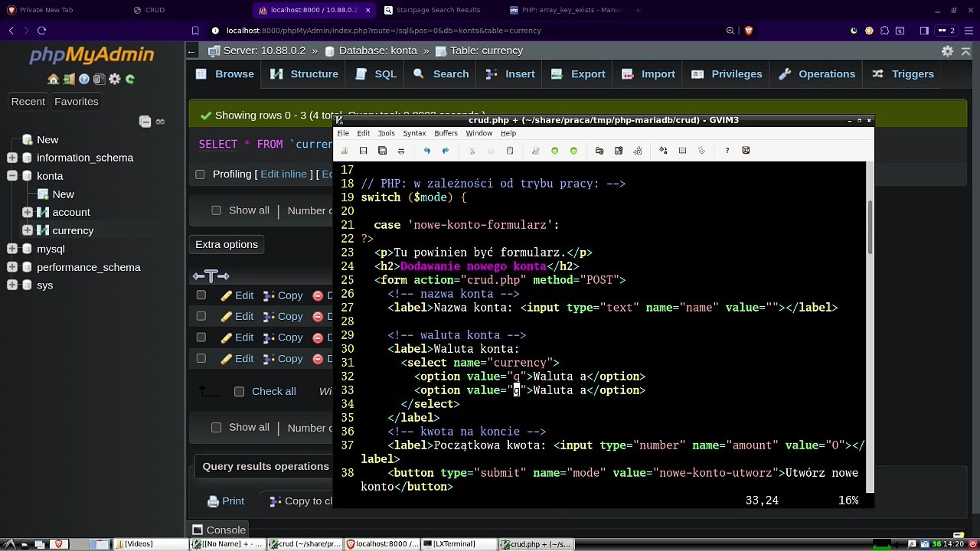Screen dimensions: 980x551
Task: Click the phpMyAdmin log out icon
Action: [69, 79]
